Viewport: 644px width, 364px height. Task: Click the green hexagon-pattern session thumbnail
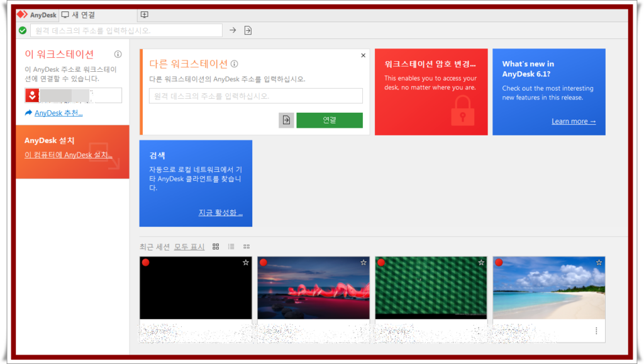431,287
